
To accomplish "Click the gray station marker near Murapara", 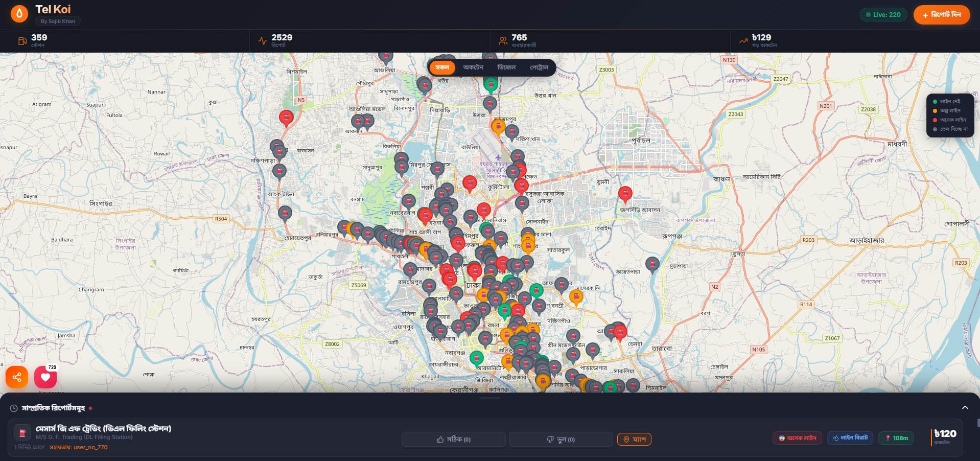I will pos(652,264).
